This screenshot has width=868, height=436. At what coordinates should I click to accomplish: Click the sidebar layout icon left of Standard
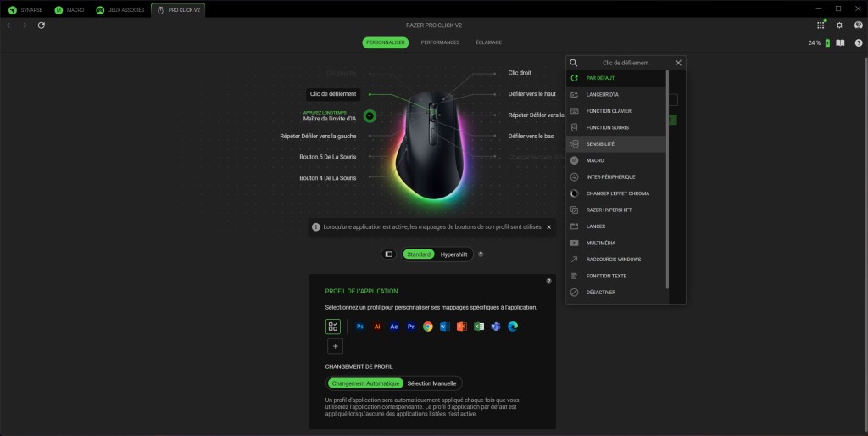(x=388, y=254)
